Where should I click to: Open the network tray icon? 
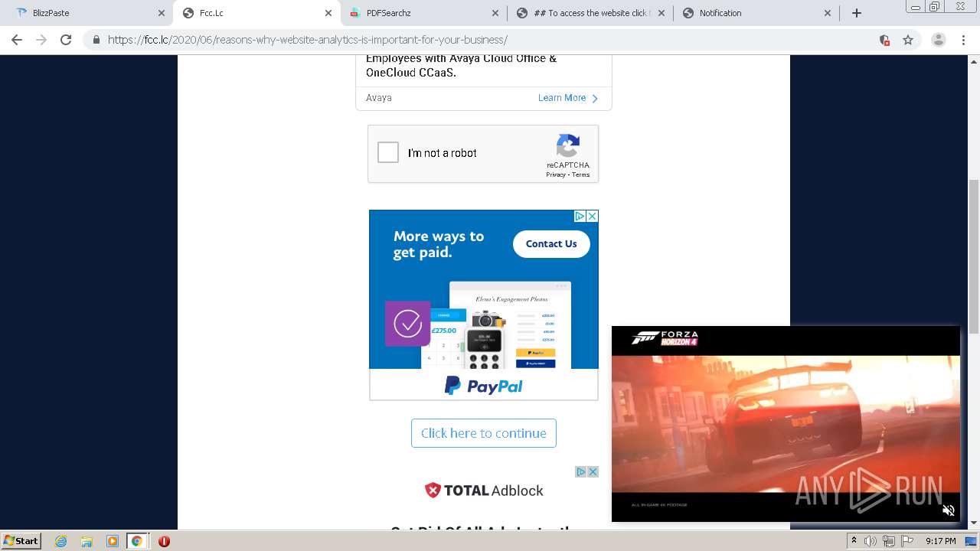889,541
